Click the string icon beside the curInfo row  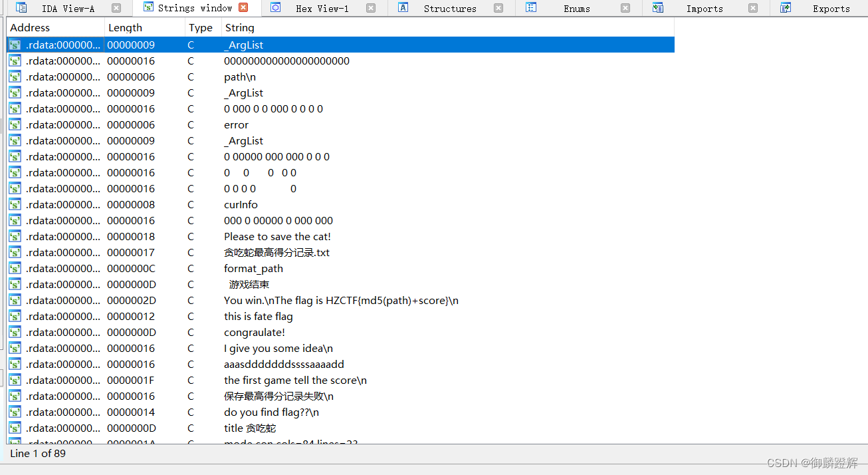14,204
